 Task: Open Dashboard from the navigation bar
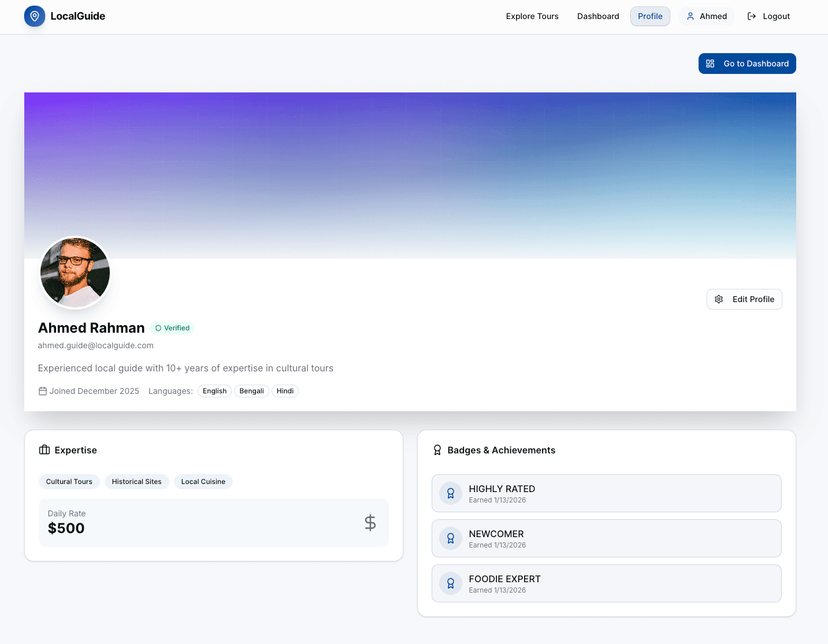point(598,16)
